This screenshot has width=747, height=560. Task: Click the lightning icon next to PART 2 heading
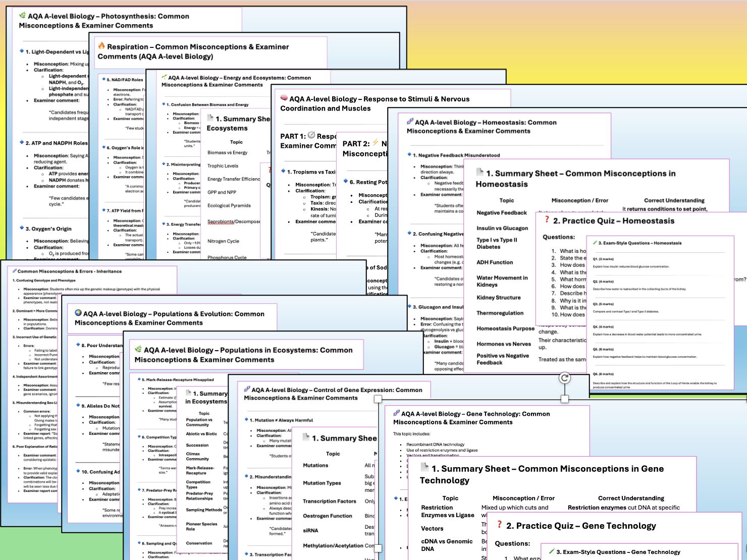[376, 143]
